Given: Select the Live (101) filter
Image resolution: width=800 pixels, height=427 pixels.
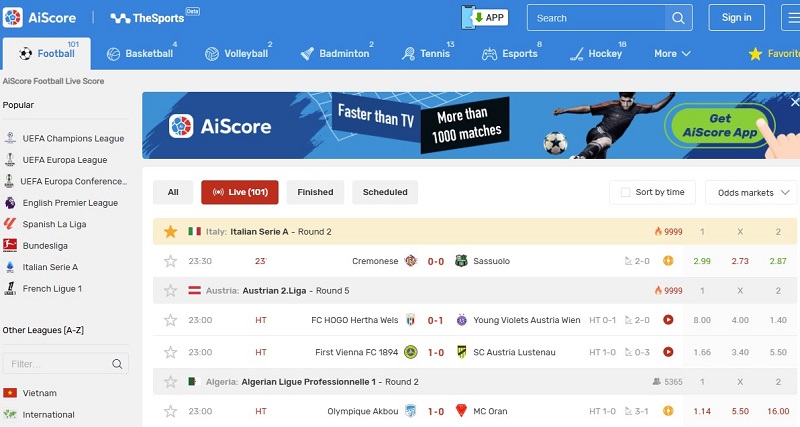Looking at the screenshot, I should 240,192.
